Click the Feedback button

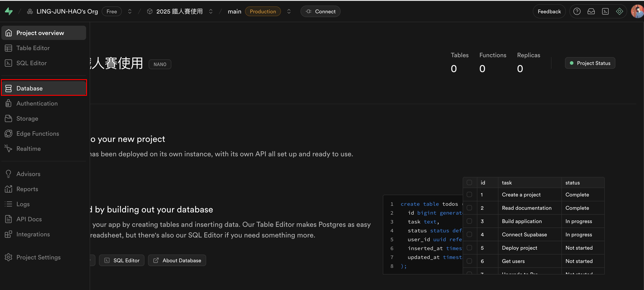point(549,12)
